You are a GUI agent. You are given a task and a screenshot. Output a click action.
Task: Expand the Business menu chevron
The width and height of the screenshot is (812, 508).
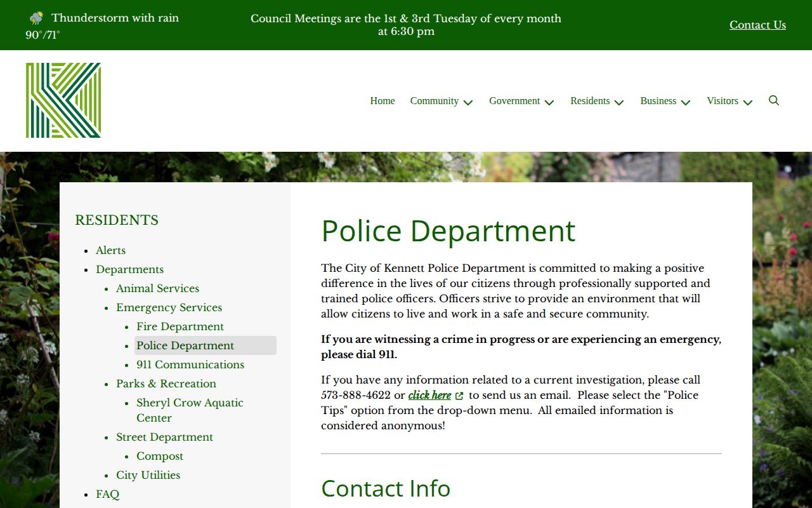tap(686, 102)
